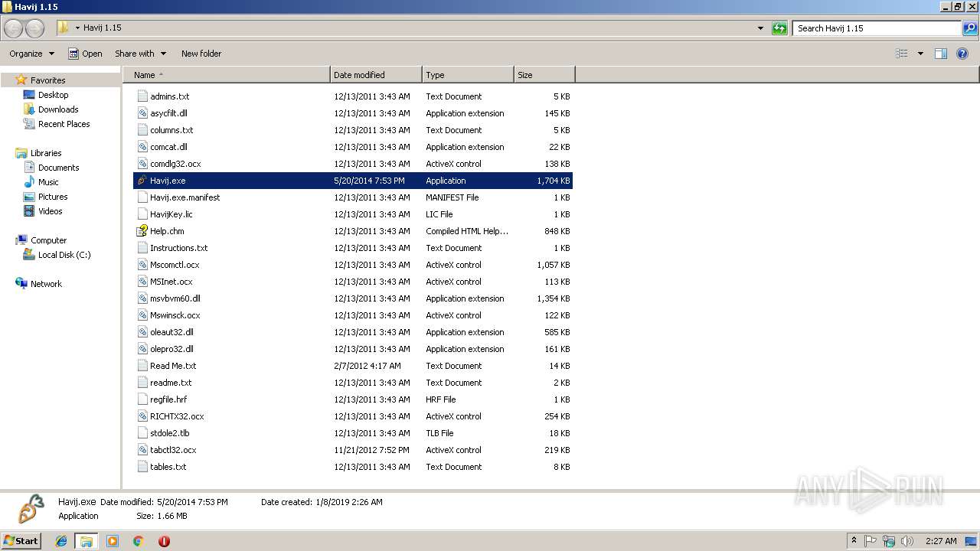Image resolution: width=980 pixels, height=551 pixels.
Task: Click the search magnifier icon
Action: [x=970, y=28]
